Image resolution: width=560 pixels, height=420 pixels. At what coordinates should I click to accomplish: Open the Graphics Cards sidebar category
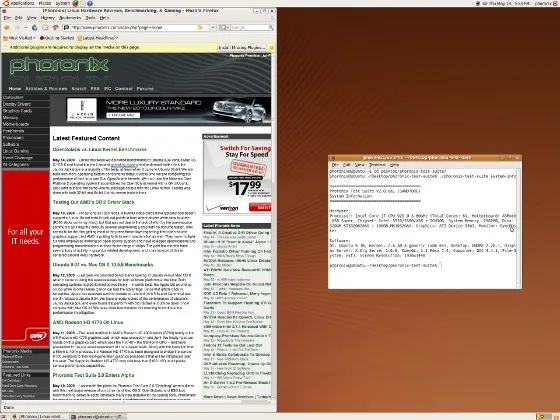(17, 111)
